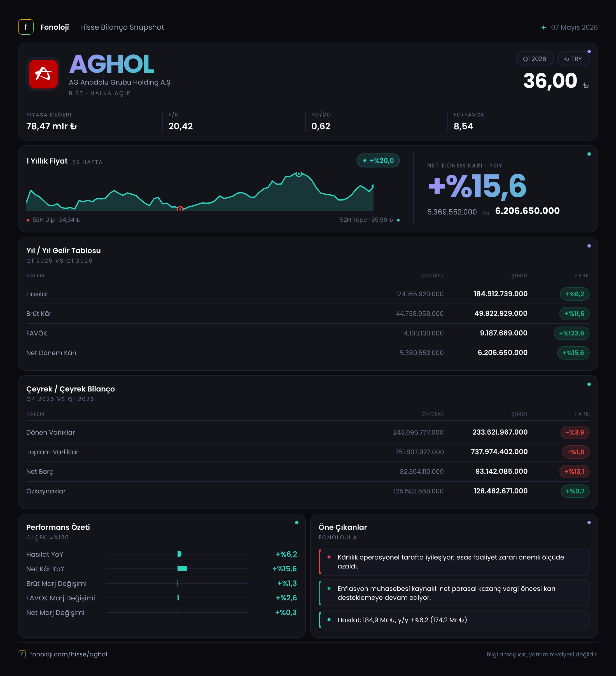Click the FAVÖK current value 9.187.669.000

pos(504,333)
